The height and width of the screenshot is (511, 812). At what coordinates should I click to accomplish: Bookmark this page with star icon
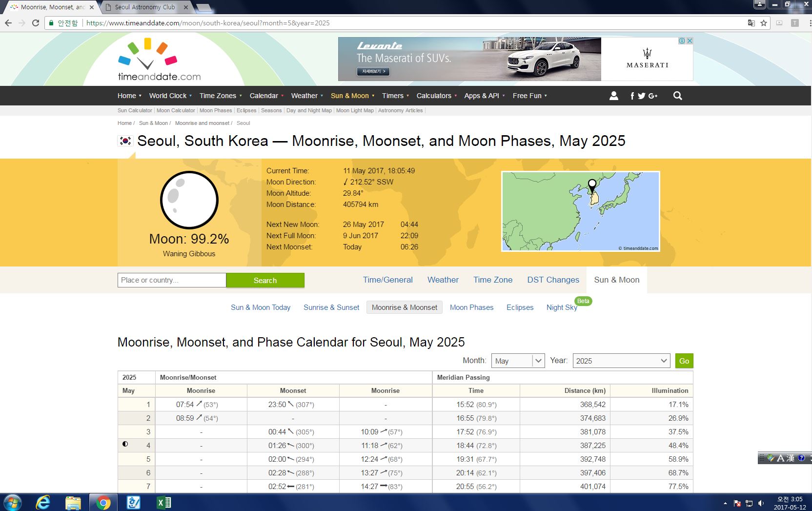764,23
